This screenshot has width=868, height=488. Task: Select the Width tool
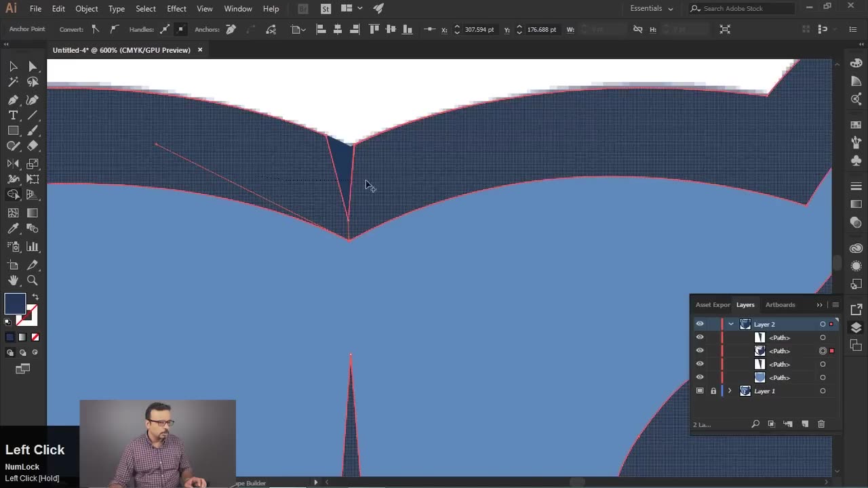coord(13,180)
